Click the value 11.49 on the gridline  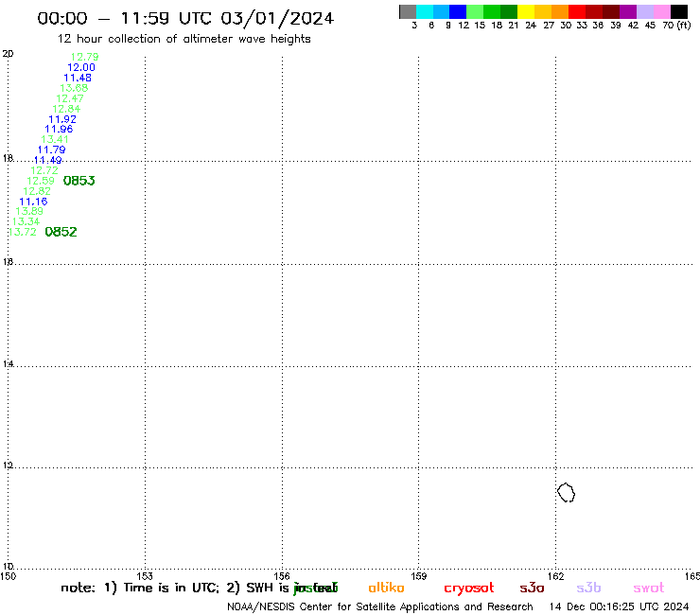[47, 160]
